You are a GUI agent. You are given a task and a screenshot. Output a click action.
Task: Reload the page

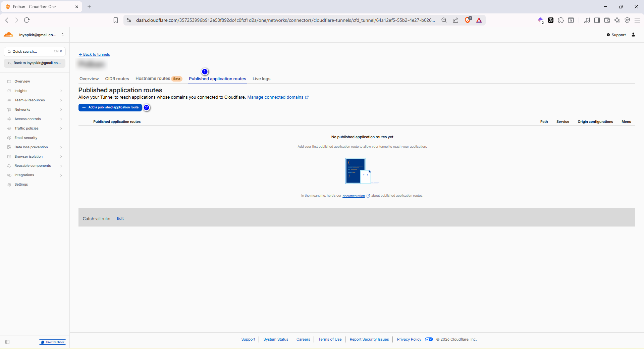[27, 20]
